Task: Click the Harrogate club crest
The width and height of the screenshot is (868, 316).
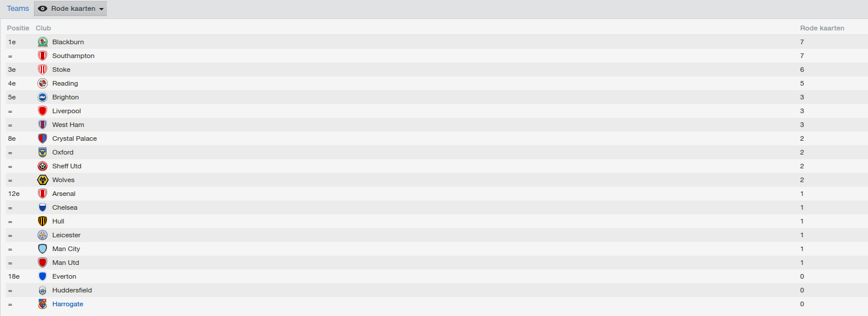Action: pos(43,304)
